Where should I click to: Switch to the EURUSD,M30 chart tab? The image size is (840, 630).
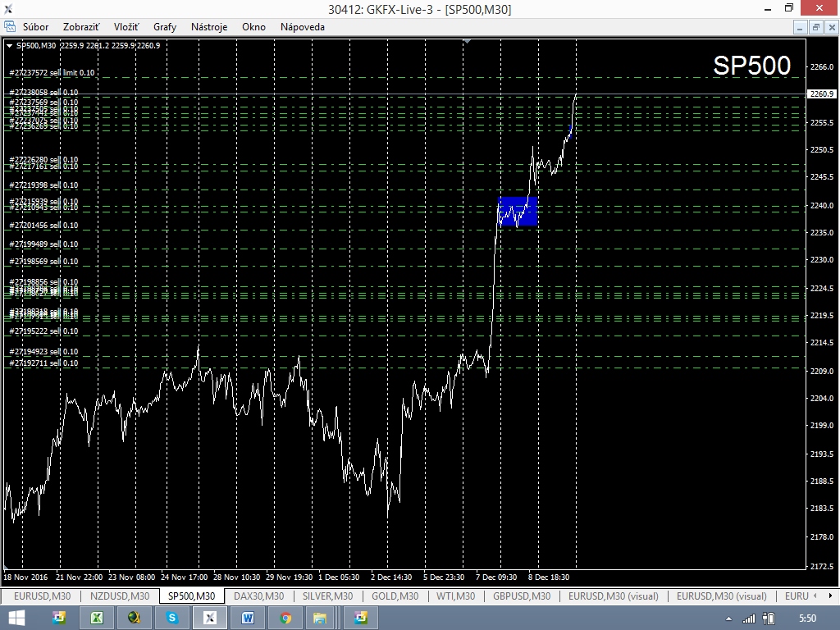43,596
